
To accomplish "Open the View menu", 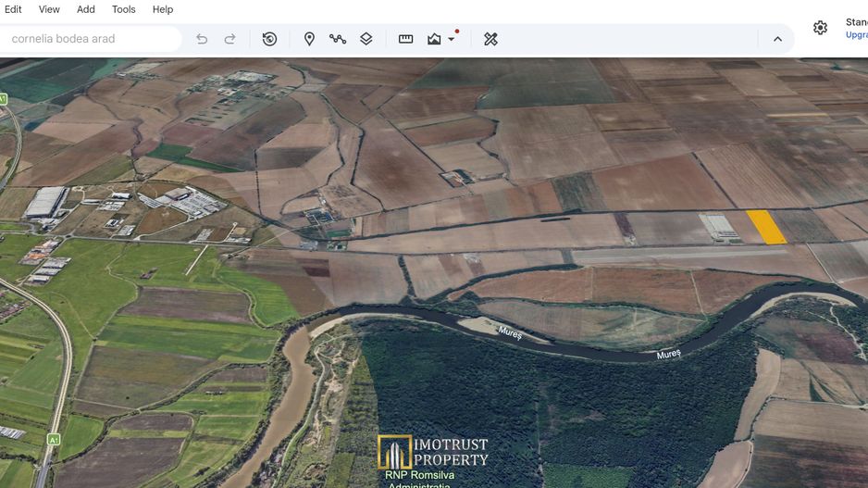I will point(49,9).
